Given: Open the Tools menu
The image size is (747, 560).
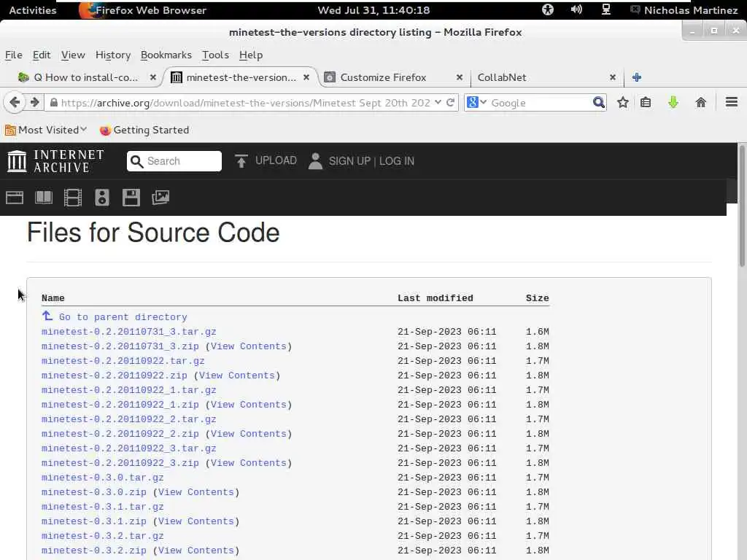Looking at the screenshot, I should 215,55.
